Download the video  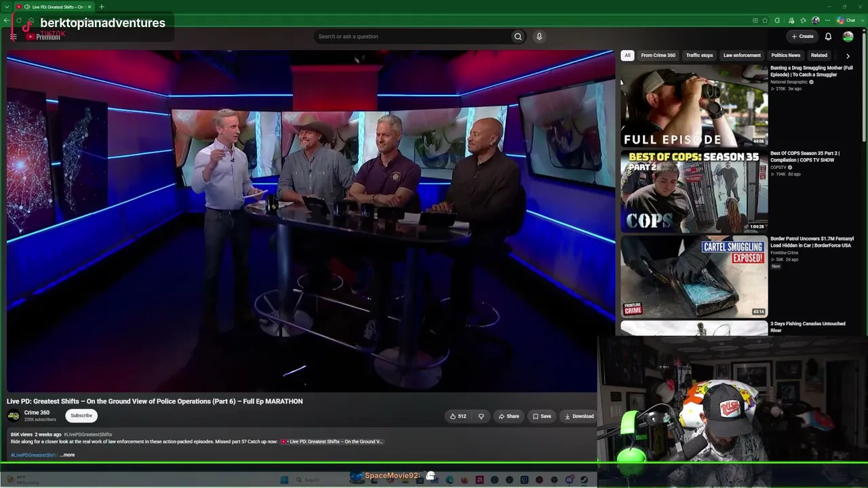tap(579, 416)
